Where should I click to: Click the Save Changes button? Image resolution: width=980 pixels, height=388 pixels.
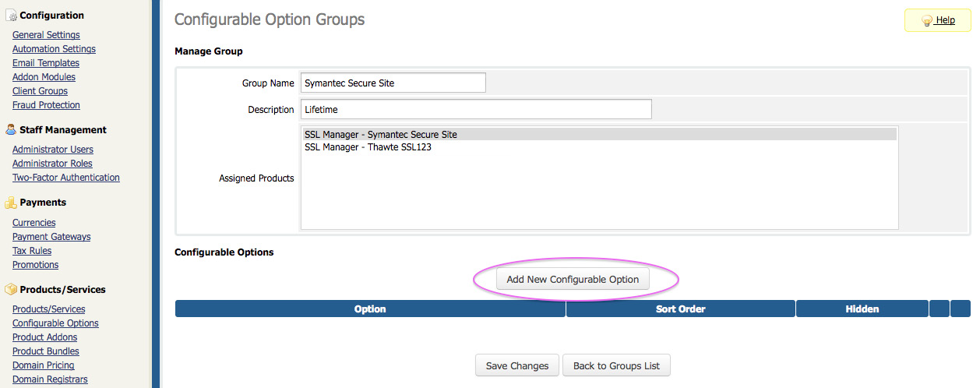(x=517, y=365)
